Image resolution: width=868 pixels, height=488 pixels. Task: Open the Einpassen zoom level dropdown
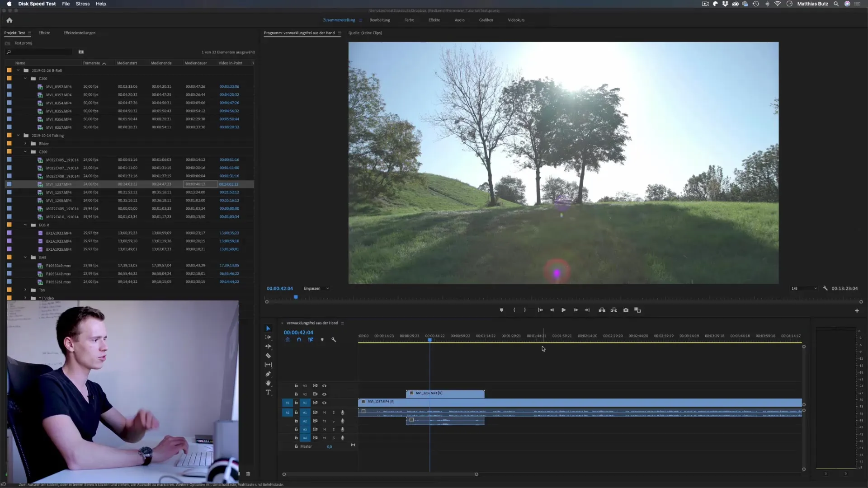[316, 288]
